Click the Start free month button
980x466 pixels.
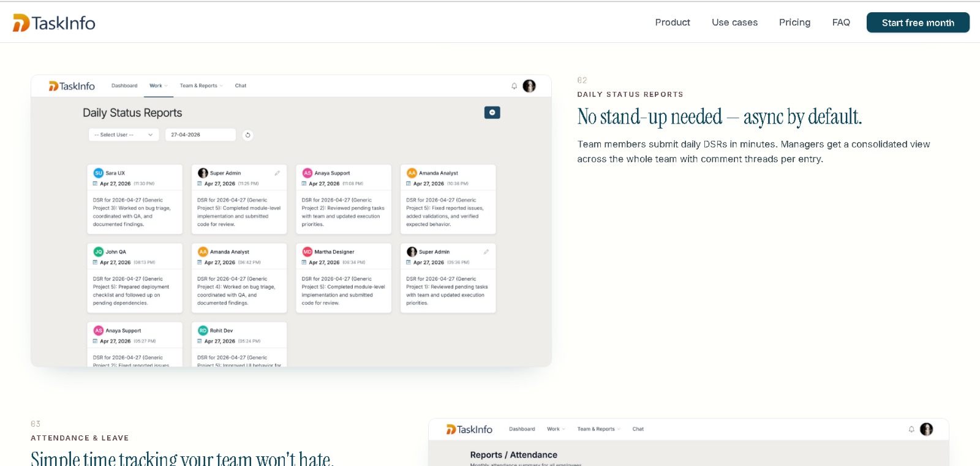918,23
